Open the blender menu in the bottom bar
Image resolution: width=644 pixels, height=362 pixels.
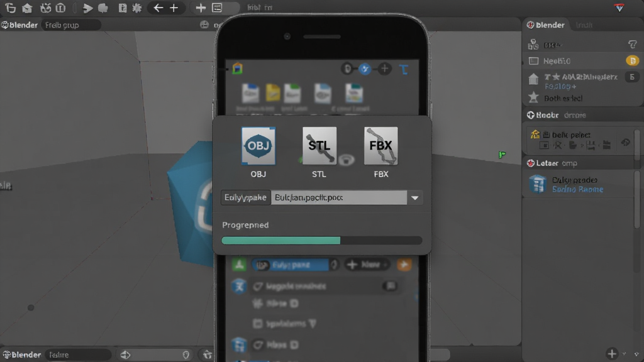22,354
